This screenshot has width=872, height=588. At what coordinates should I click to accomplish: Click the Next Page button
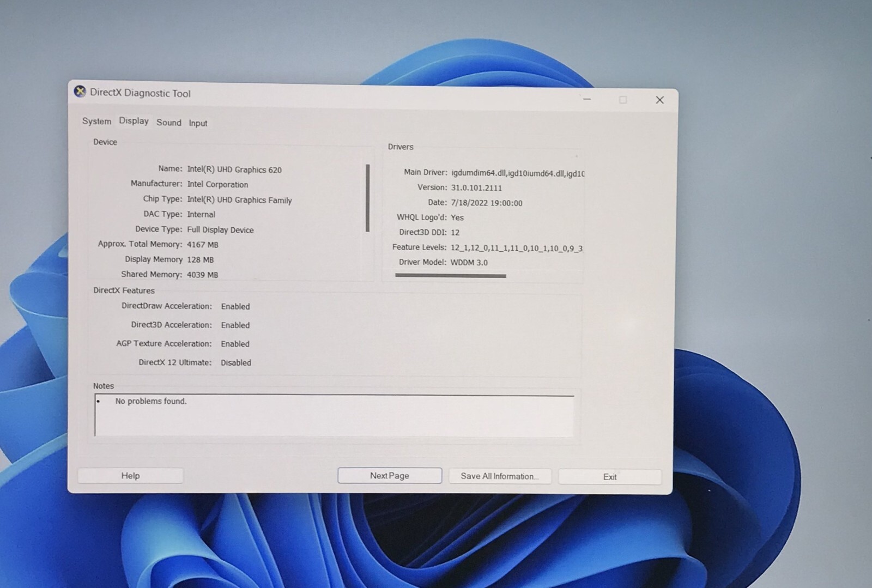(390, 476)
